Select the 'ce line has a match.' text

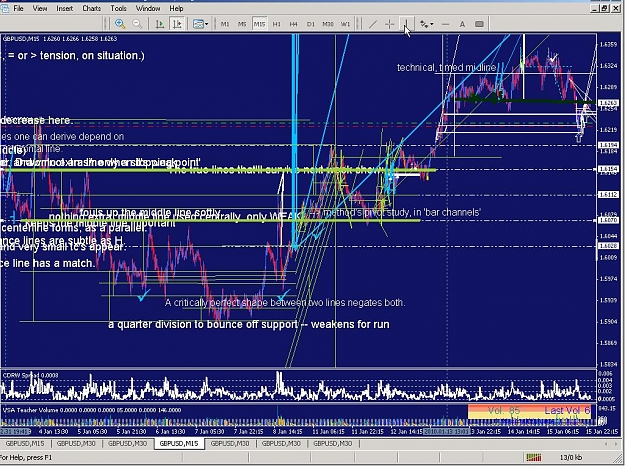click(x=48, y=263)
